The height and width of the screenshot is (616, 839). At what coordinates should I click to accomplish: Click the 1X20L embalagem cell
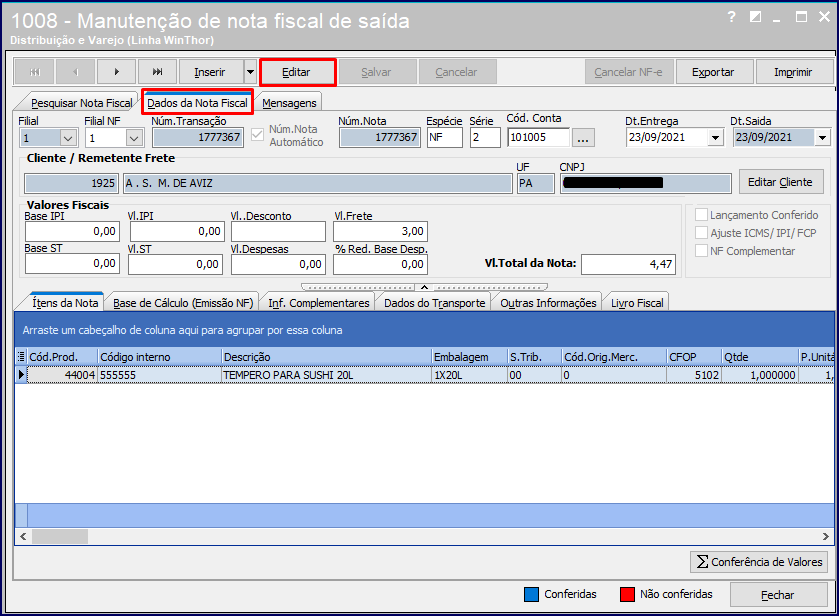469,375
